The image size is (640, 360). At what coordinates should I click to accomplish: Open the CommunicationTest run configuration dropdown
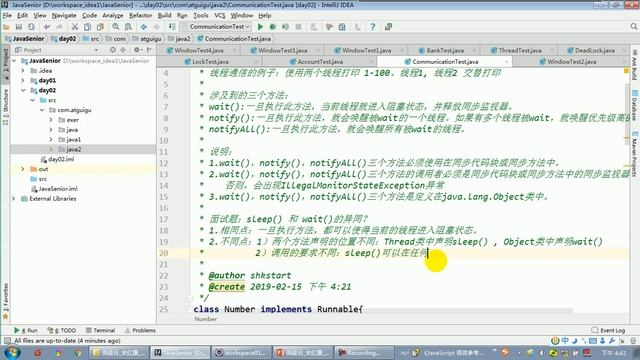(x=216, y=27)
